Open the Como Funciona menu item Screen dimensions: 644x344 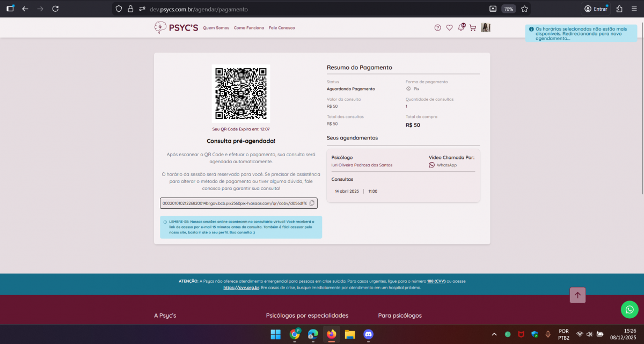coord(249,28)
